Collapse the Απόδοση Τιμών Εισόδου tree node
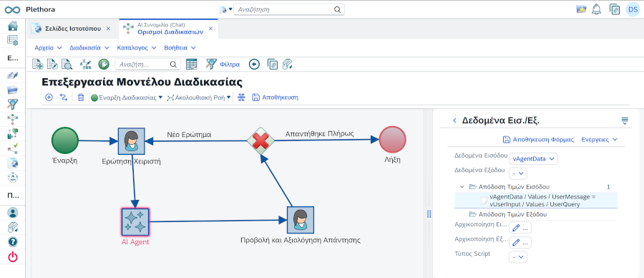The height and width of the screenshot is (278, 644). tap(462, 187)
